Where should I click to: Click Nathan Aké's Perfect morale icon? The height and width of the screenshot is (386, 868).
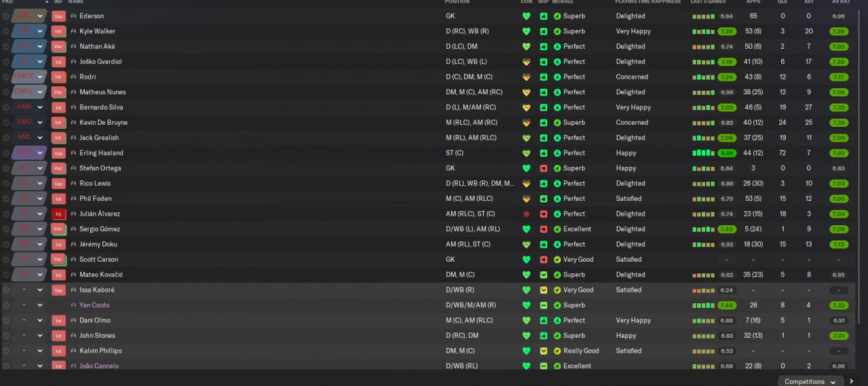pos(557,46)
